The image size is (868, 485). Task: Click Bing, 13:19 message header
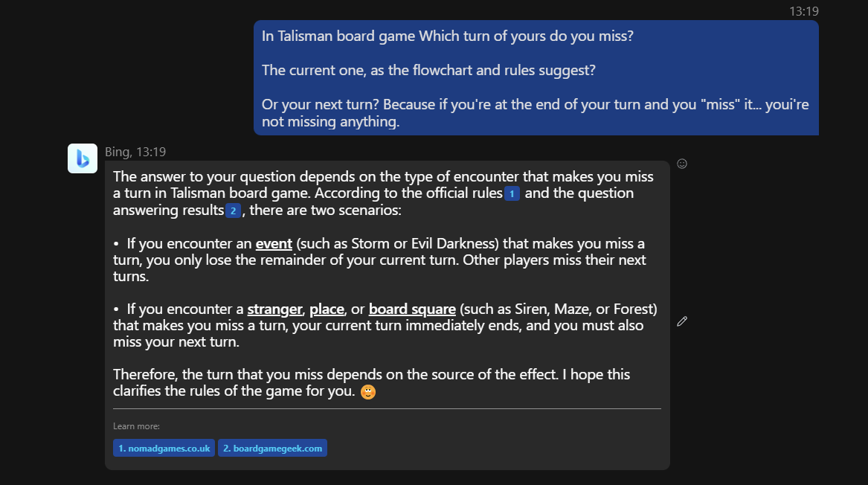point(136,151)
